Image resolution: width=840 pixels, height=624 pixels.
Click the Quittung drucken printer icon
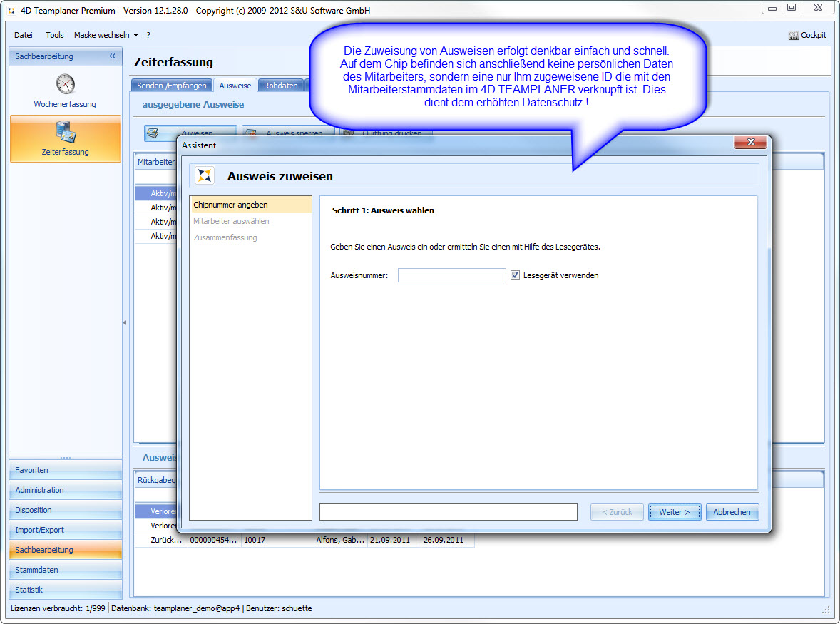click(348, 133)
